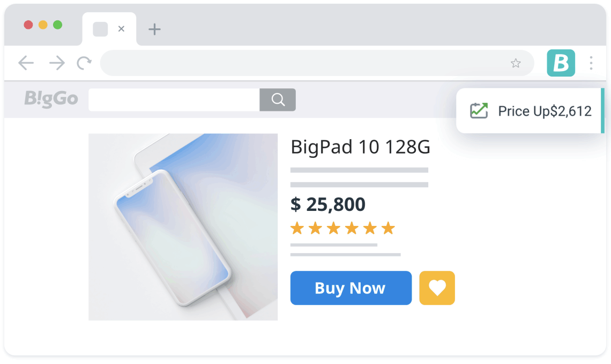Bookmark page with star icon
The width and height of the screenshot is (611, 364).
point(516,63)
